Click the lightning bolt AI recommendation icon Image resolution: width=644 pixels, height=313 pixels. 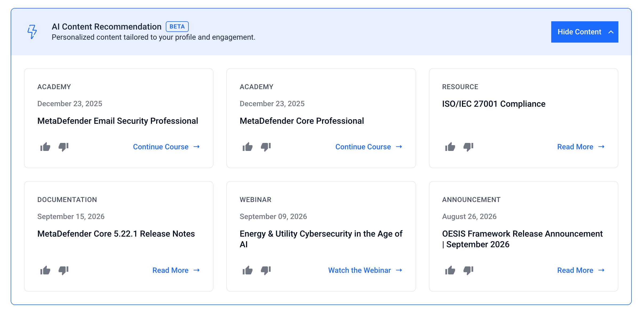32,32
